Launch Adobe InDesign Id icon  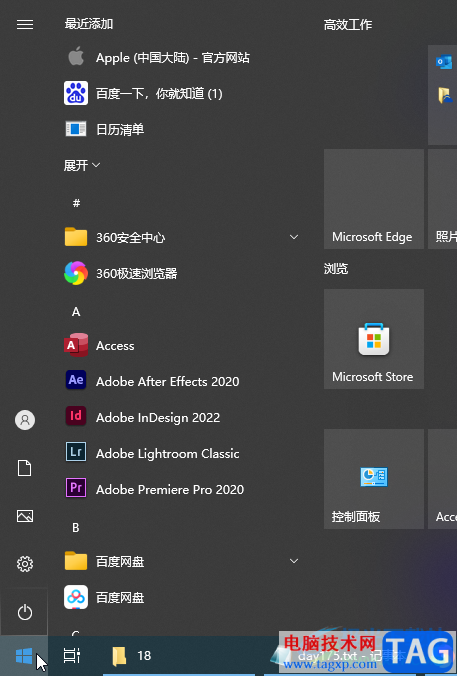(x=76, y=416)
